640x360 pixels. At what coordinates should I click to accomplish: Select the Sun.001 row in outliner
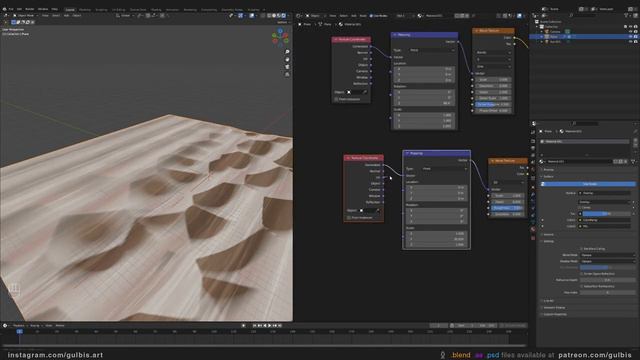[584, 42]
